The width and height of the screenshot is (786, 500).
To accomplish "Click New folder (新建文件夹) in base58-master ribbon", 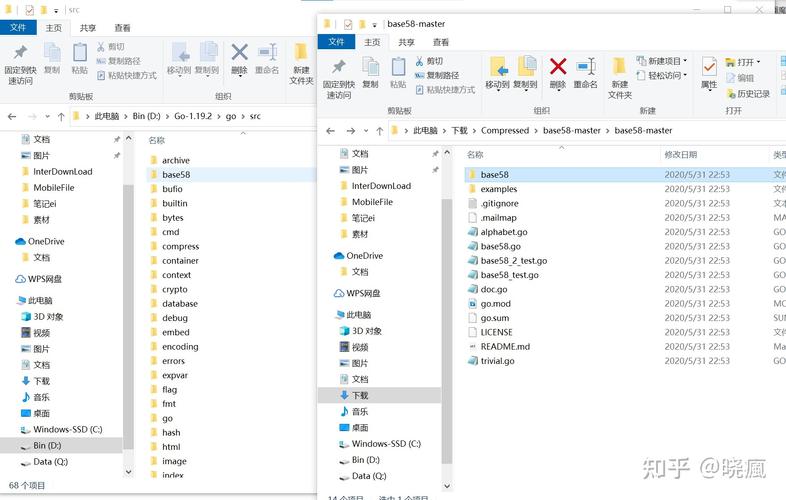I will (x=620, y=78).
